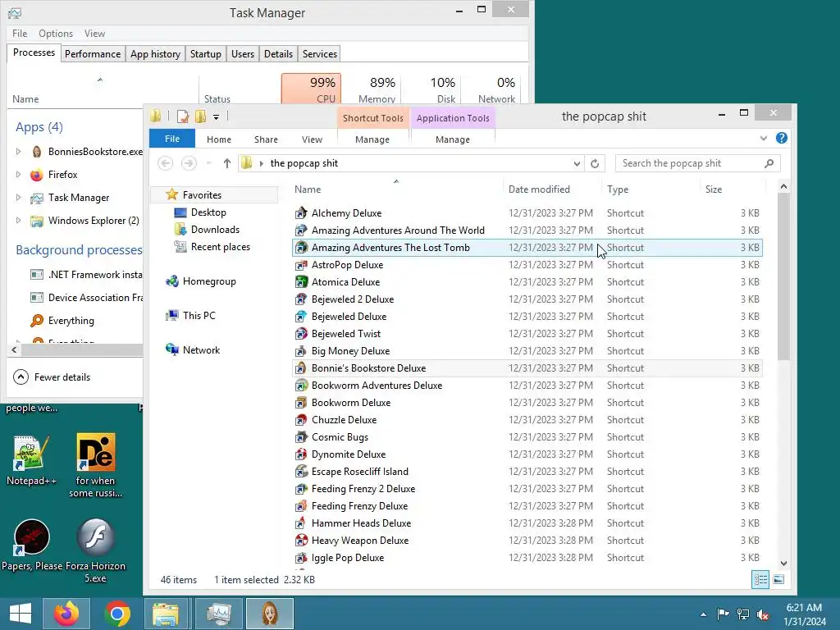Image resolution: width=840 pixels, height=630 pixels.
Task: Select the AstroPop Deluxe shortcut icon
Action: coord(302,265)
